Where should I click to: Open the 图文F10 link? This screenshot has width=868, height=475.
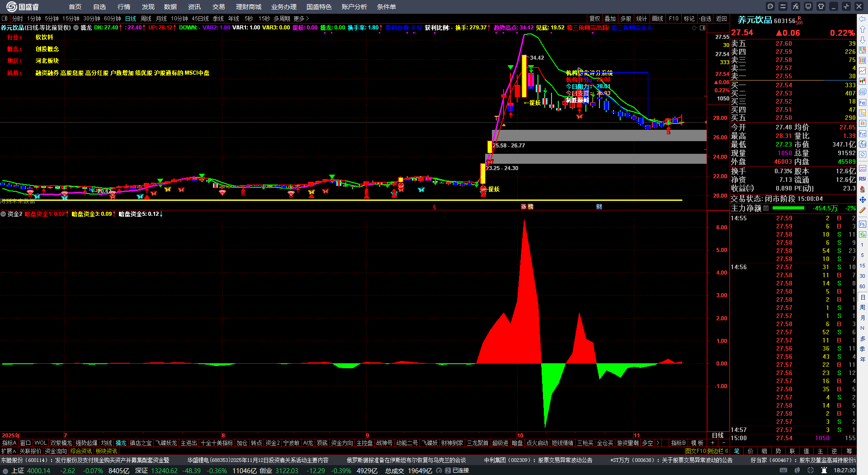[696, 451]
